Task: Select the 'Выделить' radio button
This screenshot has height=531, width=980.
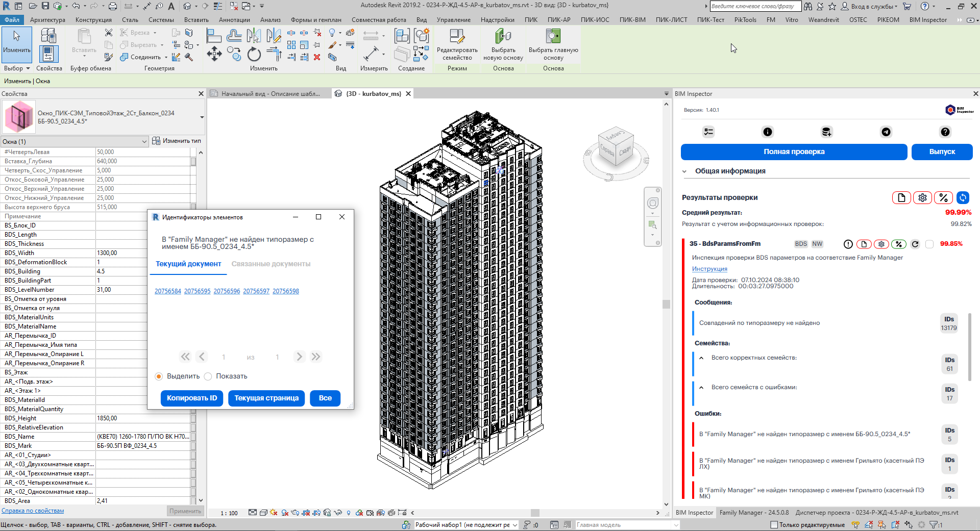Action: (x=159, y=376)
